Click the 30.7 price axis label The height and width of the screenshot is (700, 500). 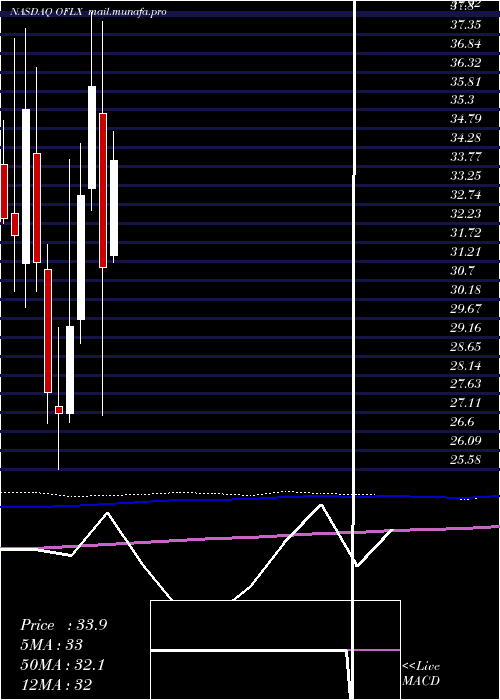pos(462,271)
